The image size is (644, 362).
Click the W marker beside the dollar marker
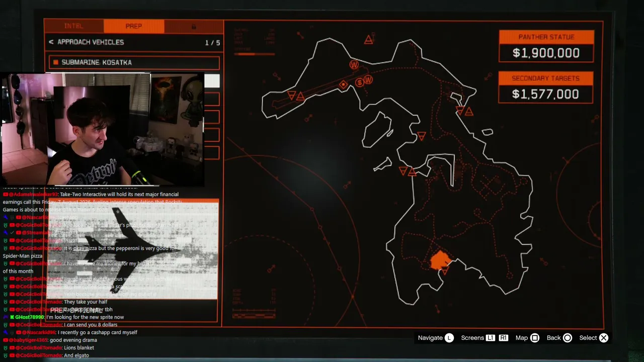point(368,80)
